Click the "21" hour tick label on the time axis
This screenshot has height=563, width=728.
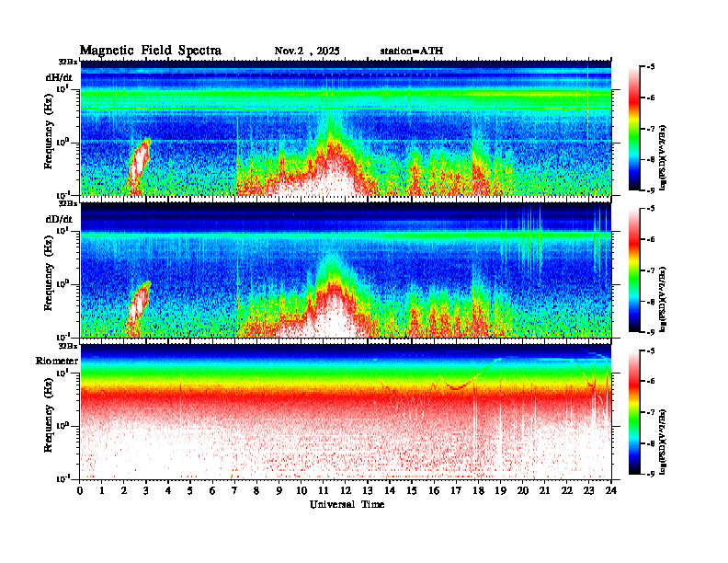click(x=544, y=490)
